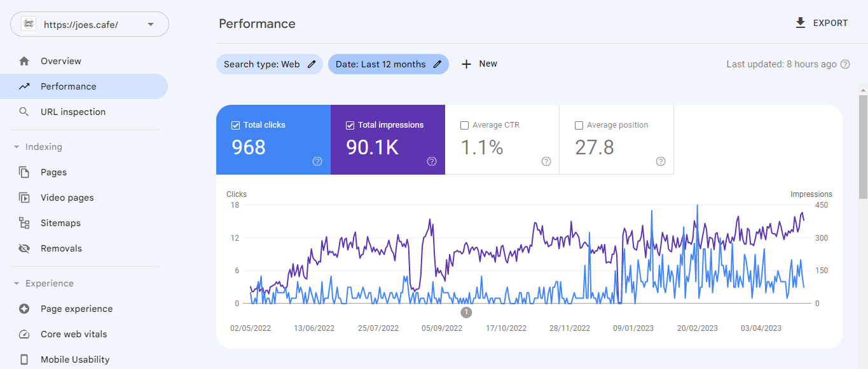Open help icon on Total clicks card
This screenshot has height=369, width=868.
click(x=317, y=161)
